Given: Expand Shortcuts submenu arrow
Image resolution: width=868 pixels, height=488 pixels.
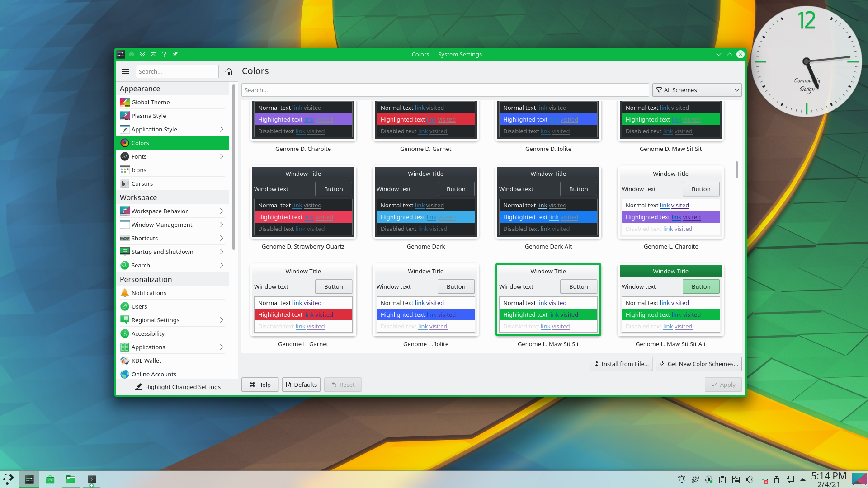Looking at the screenshot, I should coord(222,238).
